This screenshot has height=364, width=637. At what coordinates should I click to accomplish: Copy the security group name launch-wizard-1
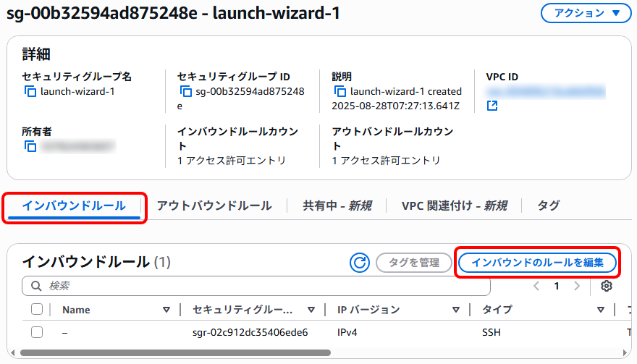(30, 92)
